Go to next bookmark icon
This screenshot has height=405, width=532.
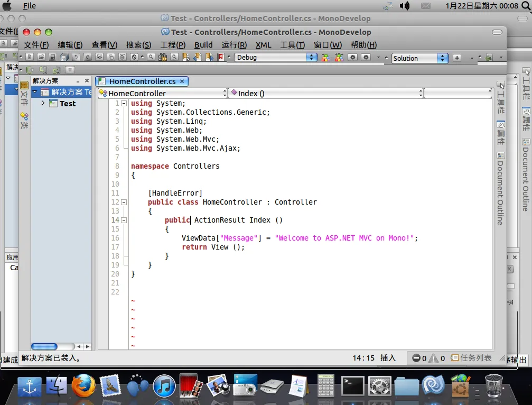pyautogui.click(x=209, y=57)
